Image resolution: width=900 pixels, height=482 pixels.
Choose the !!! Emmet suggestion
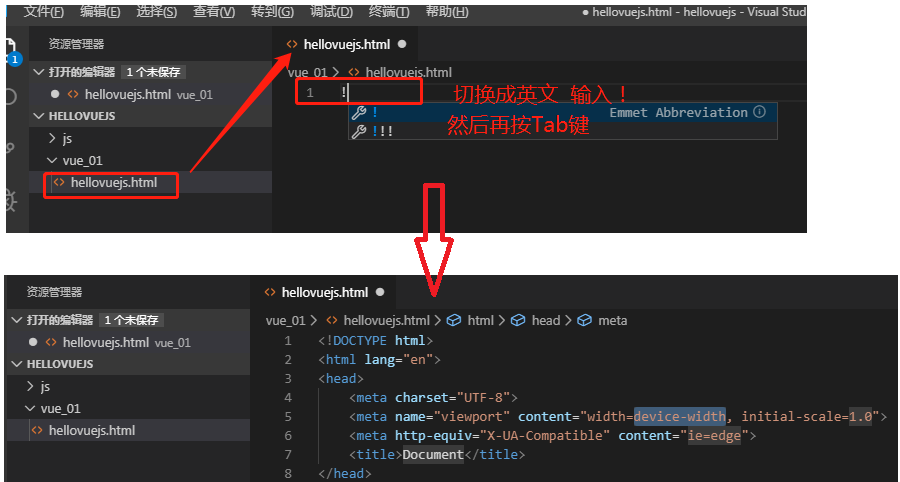(562, 131)
